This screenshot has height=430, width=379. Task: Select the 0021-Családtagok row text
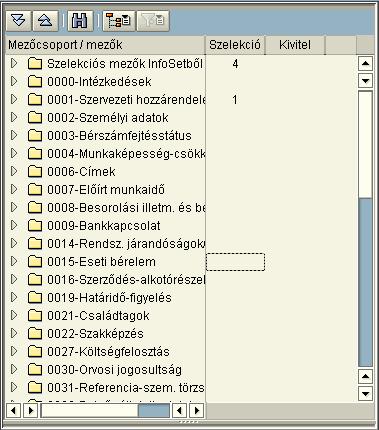tap(98, 316)
